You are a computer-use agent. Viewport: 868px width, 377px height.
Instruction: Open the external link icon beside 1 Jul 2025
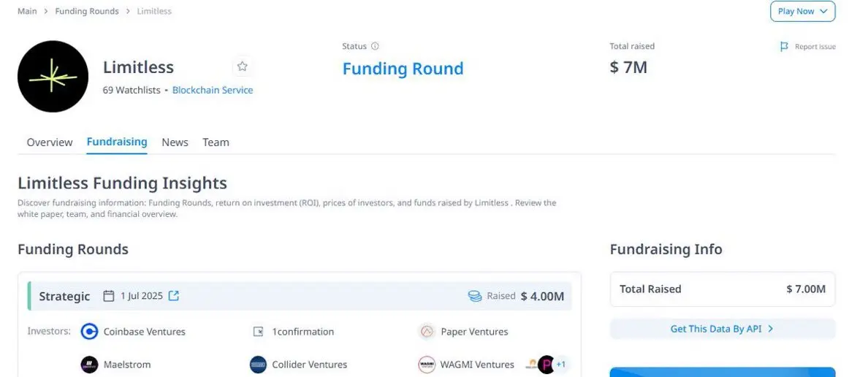(174, 296)
